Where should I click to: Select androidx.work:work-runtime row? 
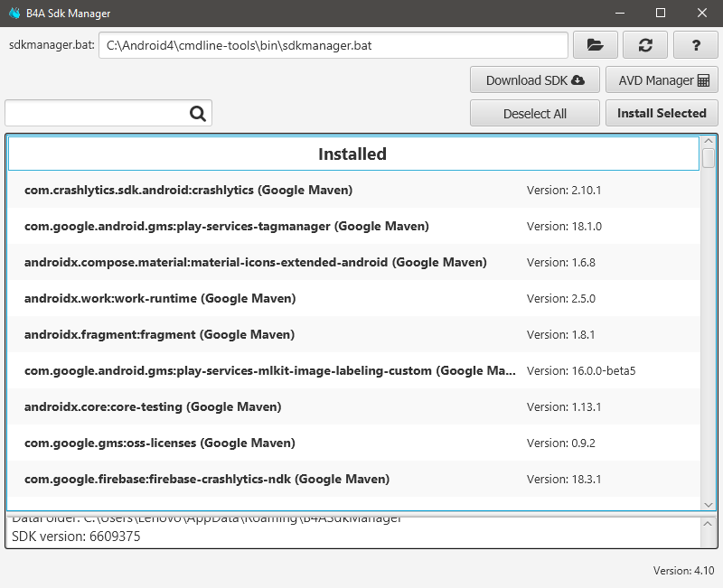pos(353,298)
